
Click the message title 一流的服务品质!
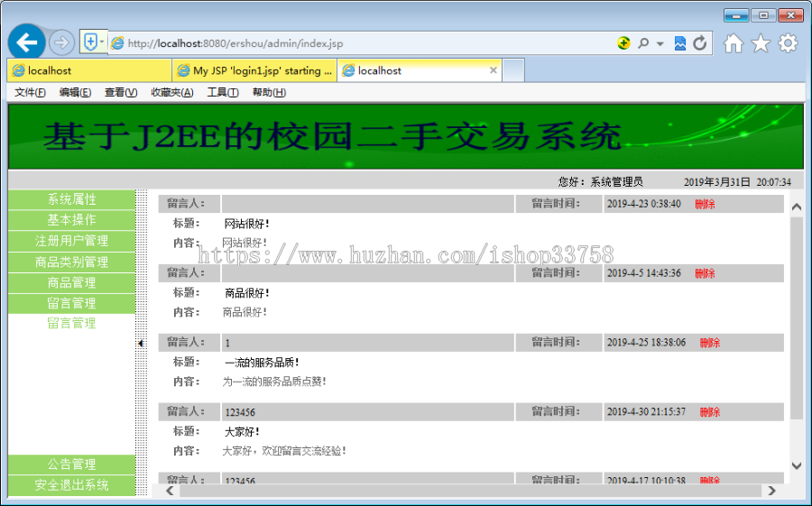coord(262,363)
